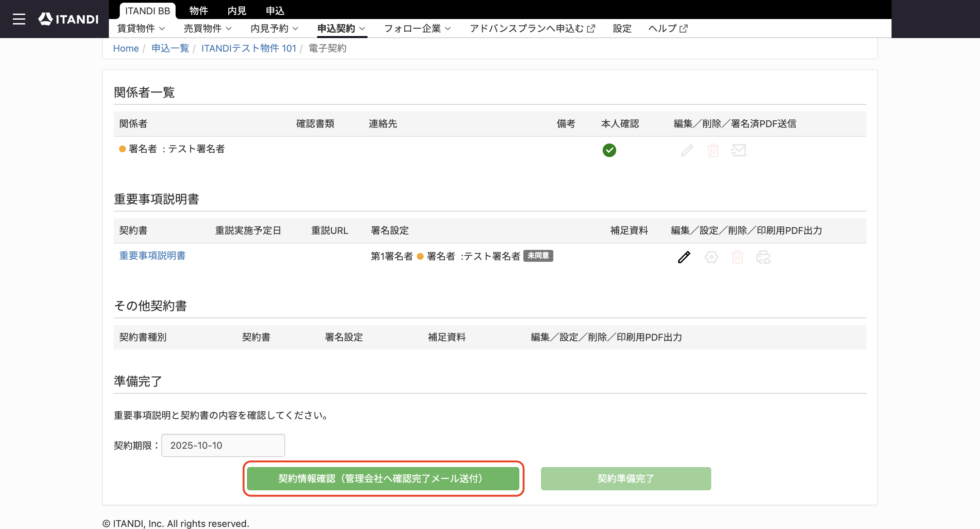Click 準備完了 section heading
980x529 pixels.
[138, 381]
